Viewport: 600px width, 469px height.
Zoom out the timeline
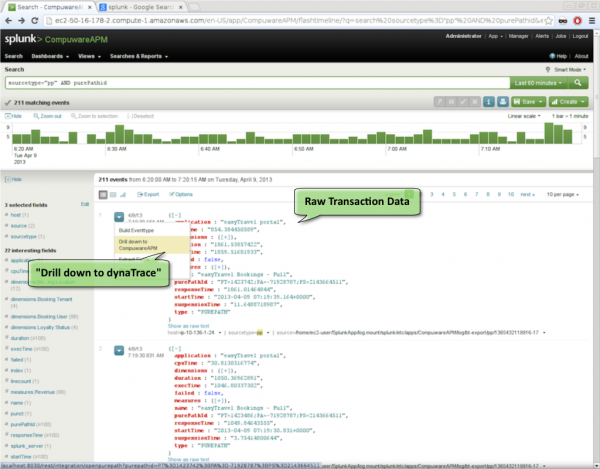pos(47,116)
